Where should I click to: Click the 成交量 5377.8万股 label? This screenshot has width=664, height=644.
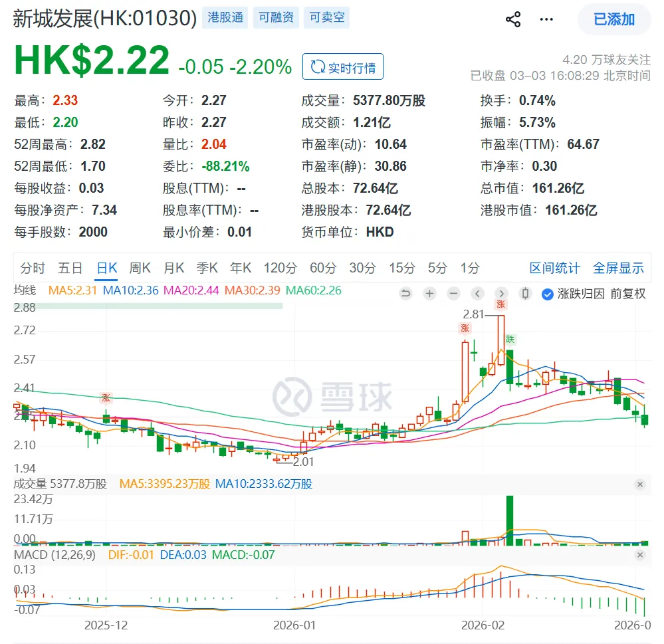pos(60,484)
